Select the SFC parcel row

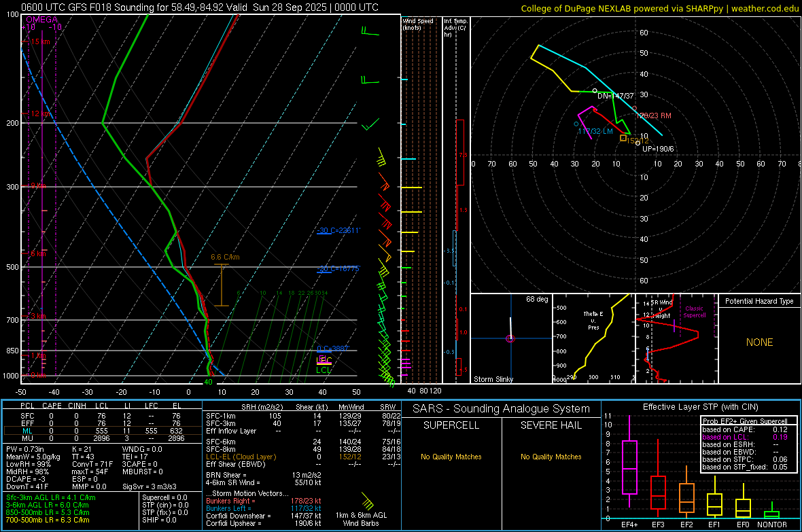click(x=101, y=416)
